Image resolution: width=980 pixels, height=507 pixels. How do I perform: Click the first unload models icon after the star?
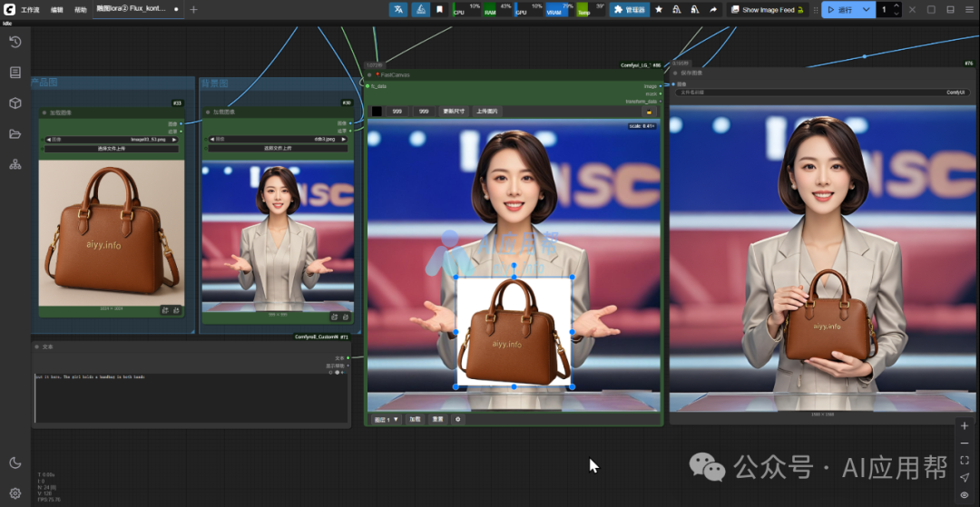(x=676, y=9)
